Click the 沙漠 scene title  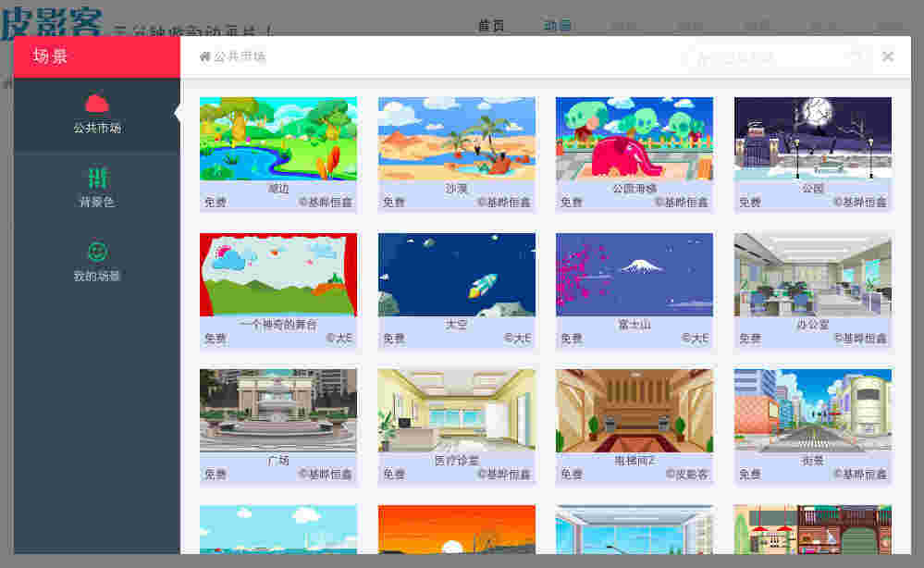[457, 189]
